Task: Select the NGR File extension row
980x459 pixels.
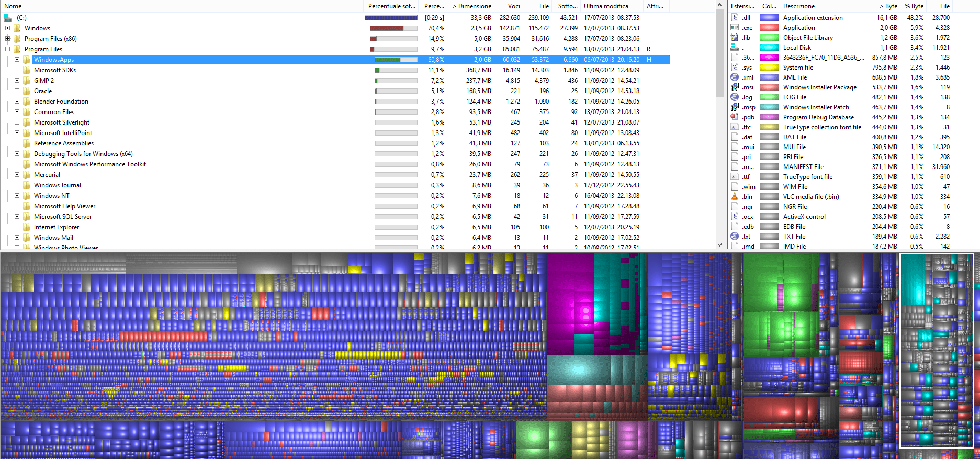Action: pos(840,207)
